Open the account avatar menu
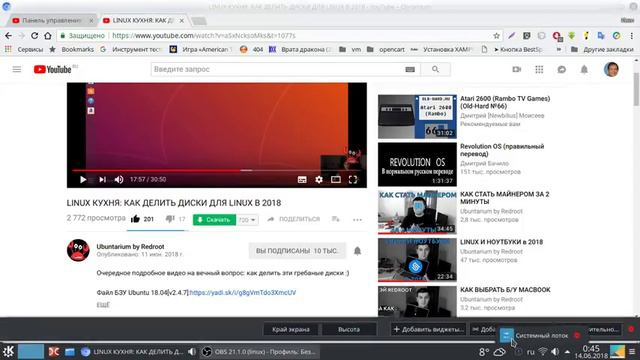This screenshot has height=360, width=640. [x=611, y=69]
